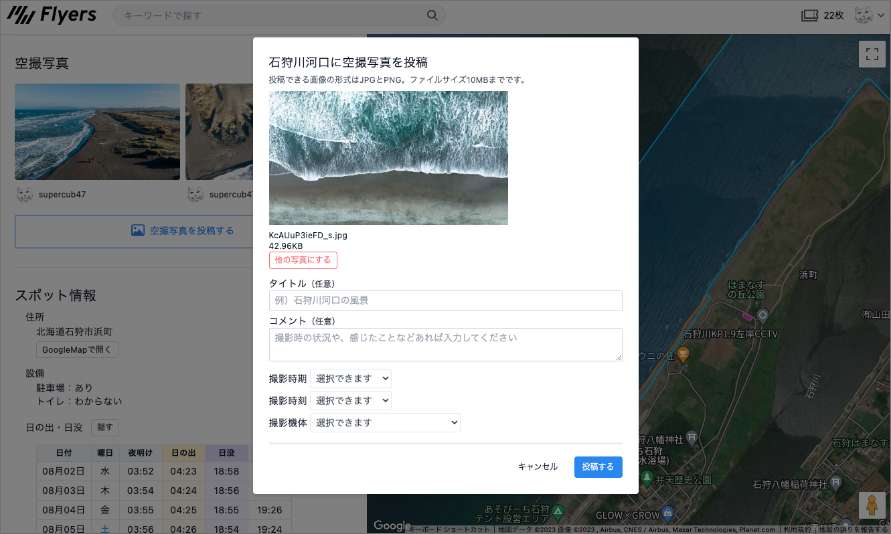Viewport: 891px width, 534px height.
Task: Click into the コメント text area
Action: [445, 344]
